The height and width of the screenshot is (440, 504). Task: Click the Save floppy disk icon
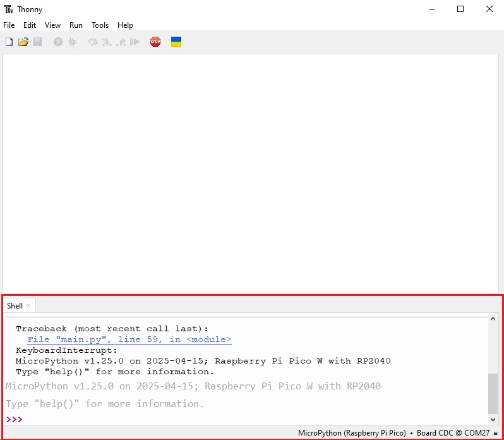[37, 42]
